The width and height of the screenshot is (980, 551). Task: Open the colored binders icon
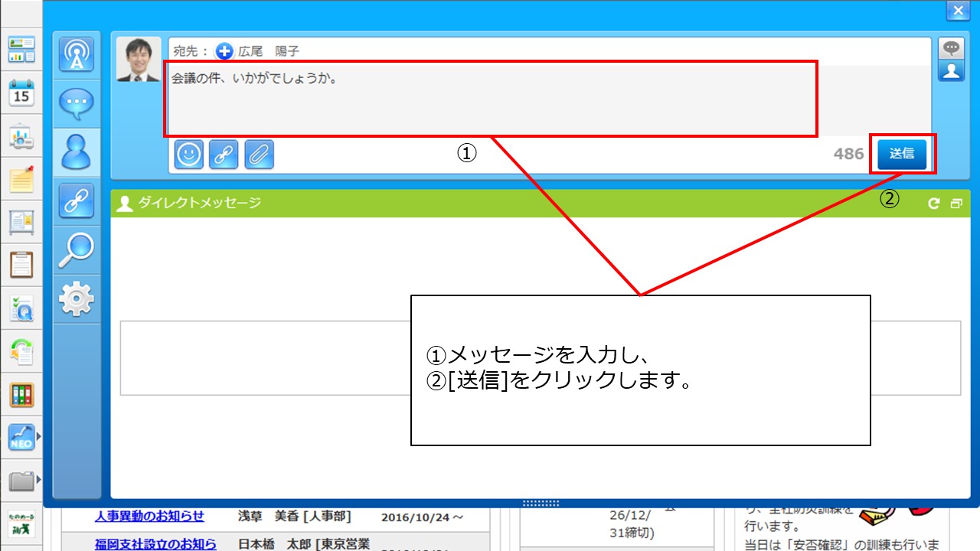[x=21, y=395]
